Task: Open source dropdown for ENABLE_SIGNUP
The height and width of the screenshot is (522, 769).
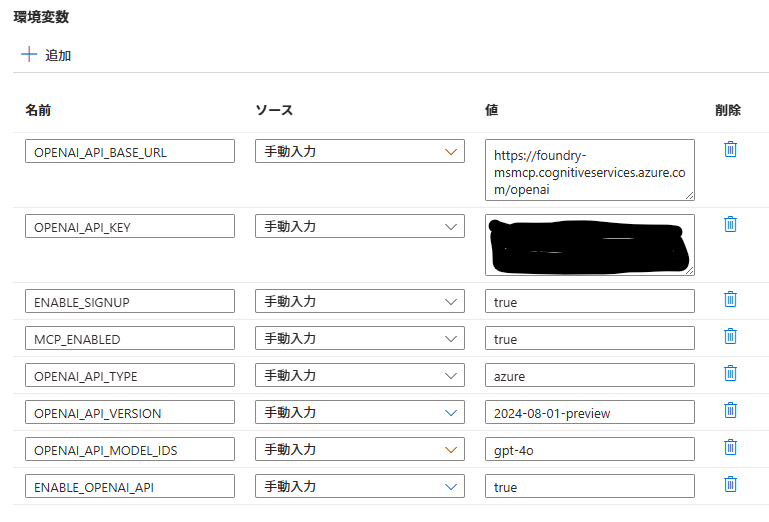Action: click(359, 301)
